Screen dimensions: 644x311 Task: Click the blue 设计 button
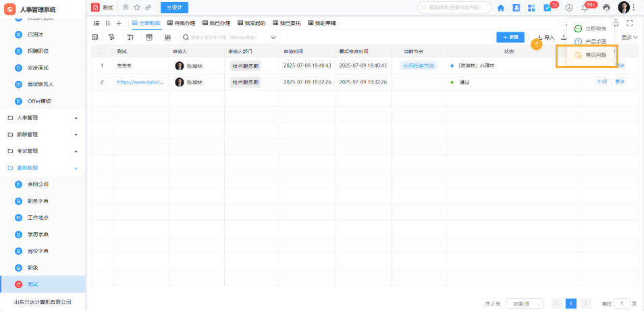pos(175,7)
